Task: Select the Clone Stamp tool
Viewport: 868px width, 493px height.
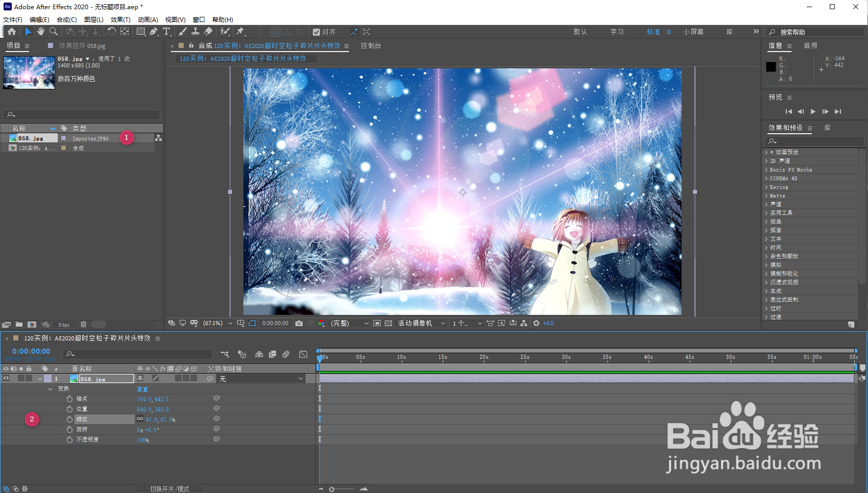Action: coord(195,32)
